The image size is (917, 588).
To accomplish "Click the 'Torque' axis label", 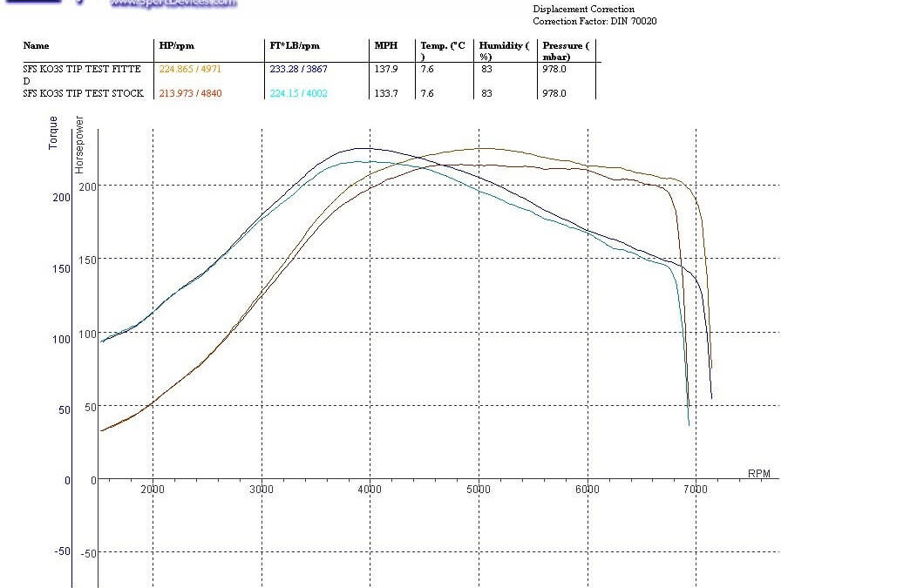I will pyautogui.click(x=53, y=132).
